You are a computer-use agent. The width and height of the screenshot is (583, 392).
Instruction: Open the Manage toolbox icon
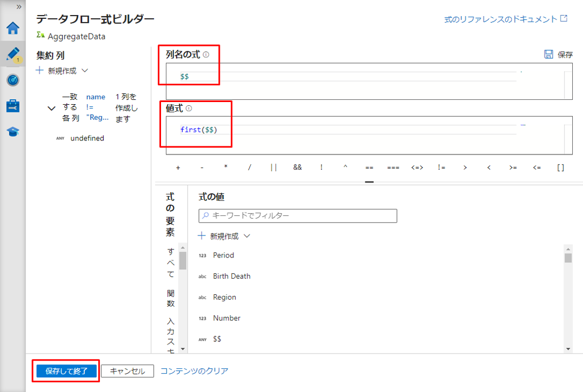(x=12, y=106)
